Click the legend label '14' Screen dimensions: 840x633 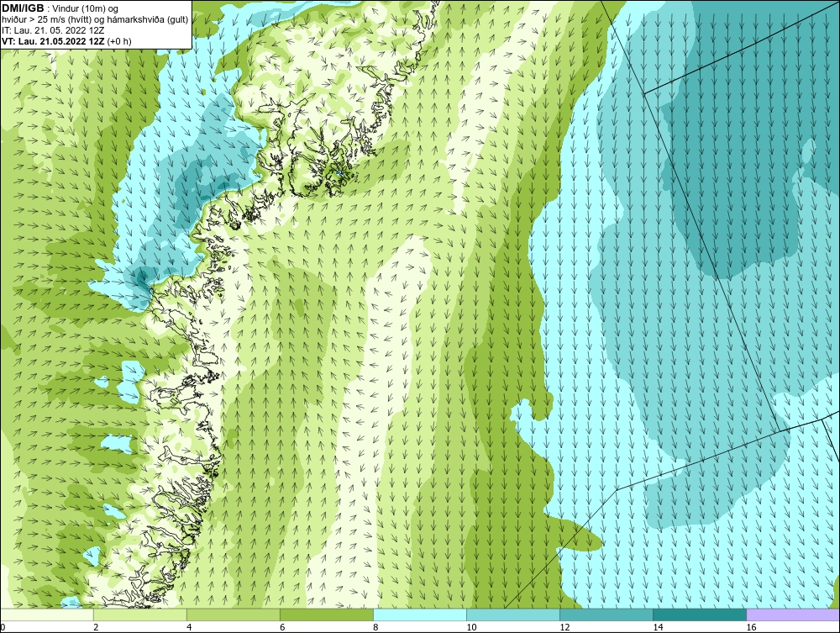(x=658, y=627)
